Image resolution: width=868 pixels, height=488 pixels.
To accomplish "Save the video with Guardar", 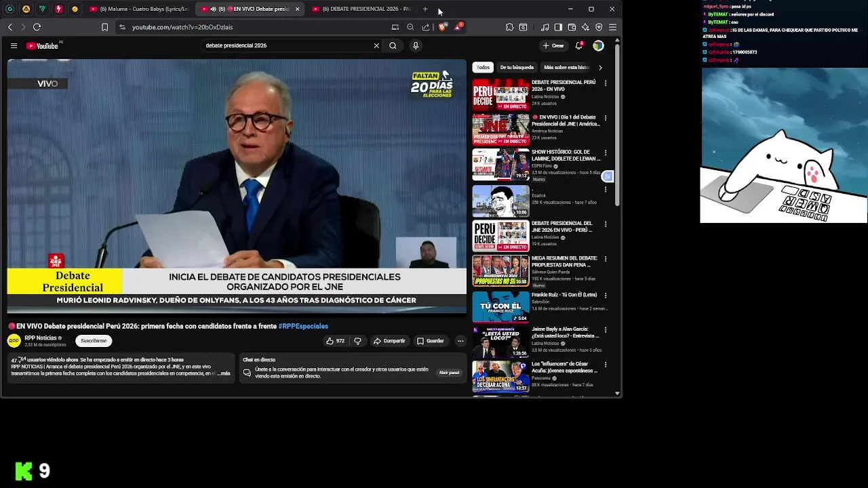I will [x=431, y=341].
